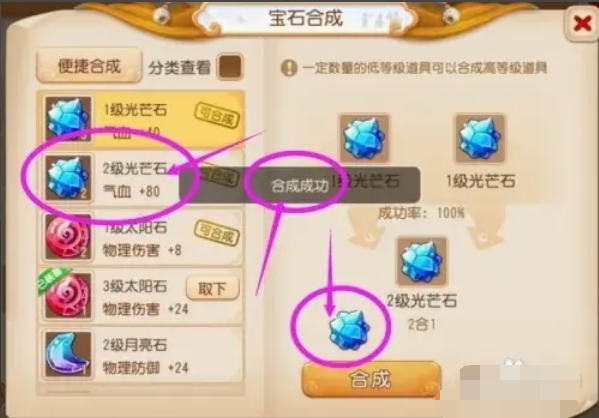Click the flying blue gem above 合成 button
This screenshot has width=599, height=418.
coord(349,331)
